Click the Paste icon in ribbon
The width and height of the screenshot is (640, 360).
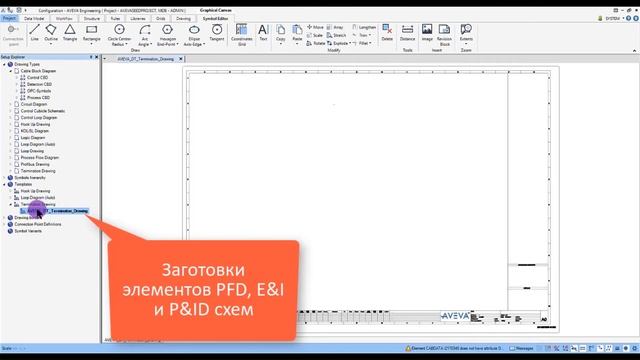pos(297,31)
